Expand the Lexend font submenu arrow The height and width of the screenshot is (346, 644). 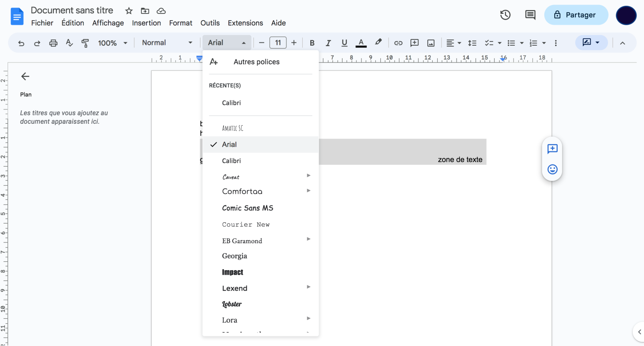(x=309, y=287)
